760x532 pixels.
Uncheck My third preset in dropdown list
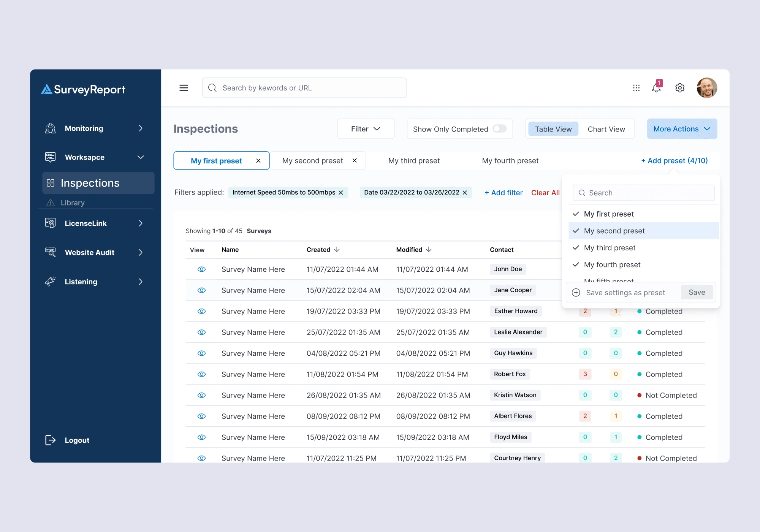coord(644,248)
